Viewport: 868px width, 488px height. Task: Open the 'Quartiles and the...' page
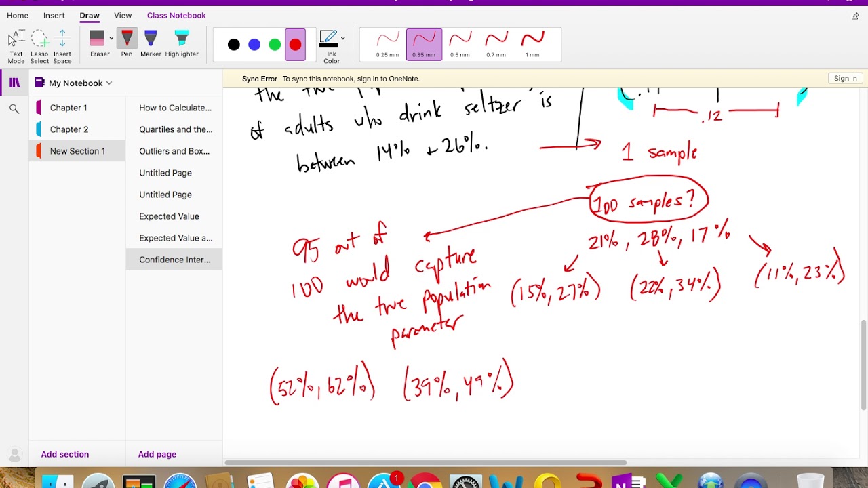(x=174, y=129)
